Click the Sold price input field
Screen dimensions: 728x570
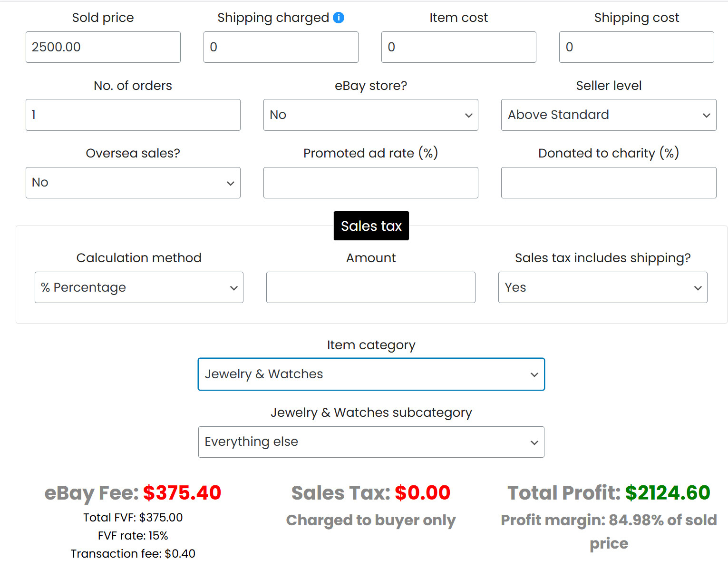click(x=103, y=47)
